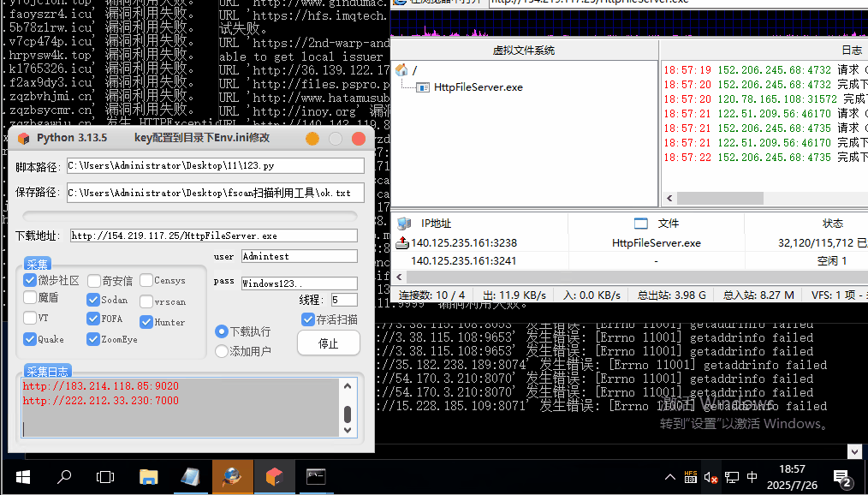Click the progress bar under 保存路径

point(190,216)
